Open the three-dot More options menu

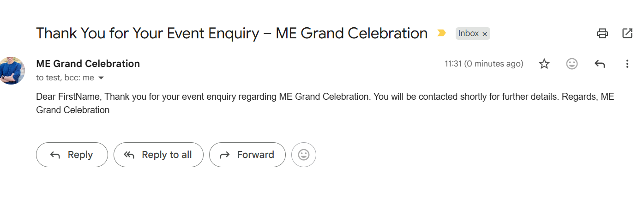click(x=627, y=64)
